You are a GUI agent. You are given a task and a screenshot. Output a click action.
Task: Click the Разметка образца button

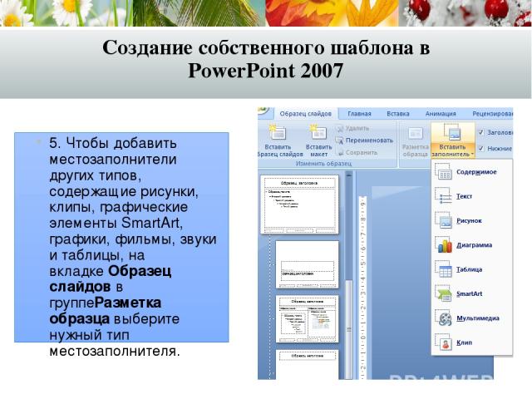click(x=415, y=142)
